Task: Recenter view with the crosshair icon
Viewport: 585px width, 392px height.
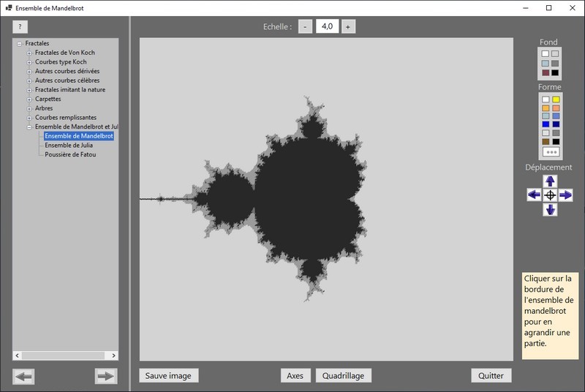Action: (551, 195)
